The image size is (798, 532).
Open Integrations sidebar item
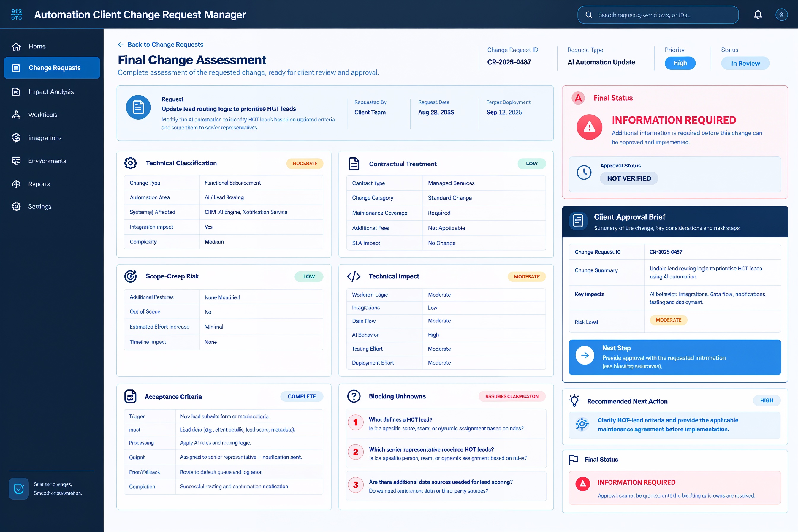[x=52, y=138]
